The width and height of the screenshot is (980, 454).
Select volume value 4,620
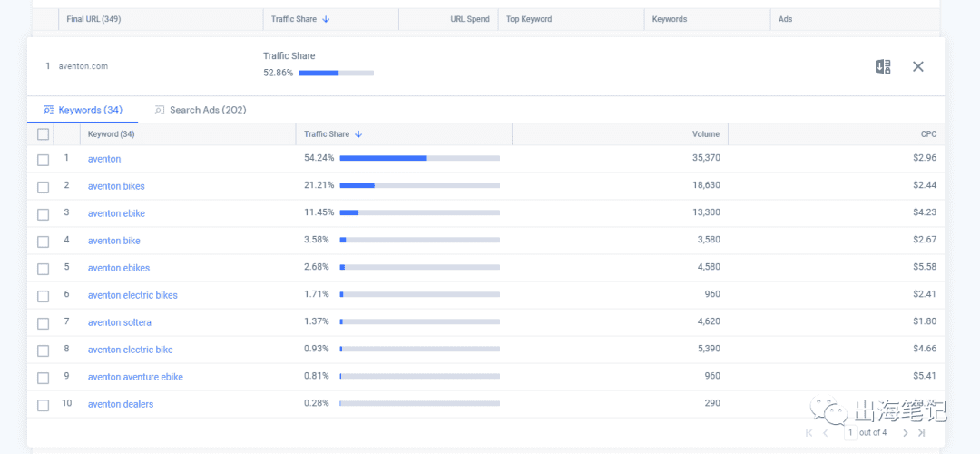point(709,321)
